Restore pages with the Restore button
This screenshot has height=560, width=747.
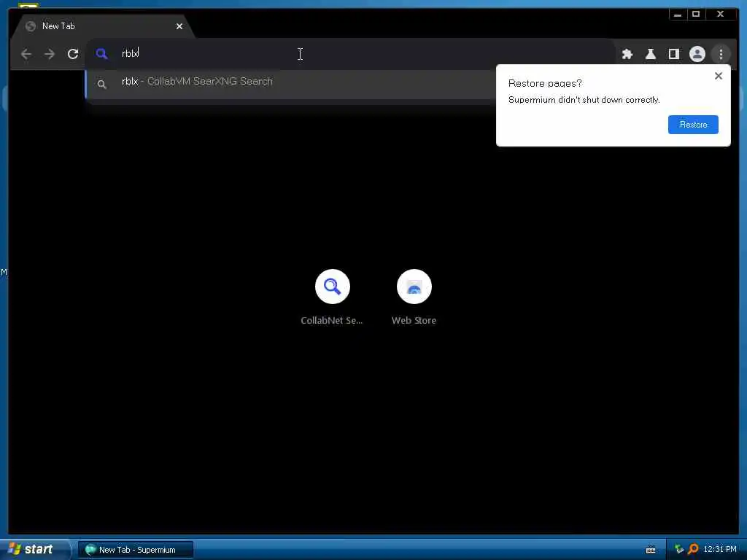click(693, 124)
